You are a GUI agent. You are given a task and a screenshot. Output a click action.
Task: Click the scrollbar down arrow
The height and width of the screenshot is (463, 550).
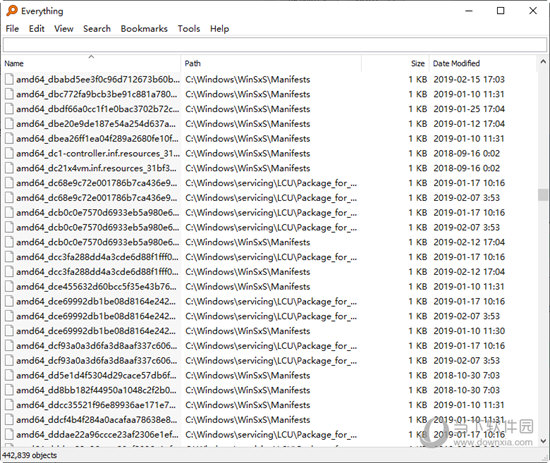point(543,441)
